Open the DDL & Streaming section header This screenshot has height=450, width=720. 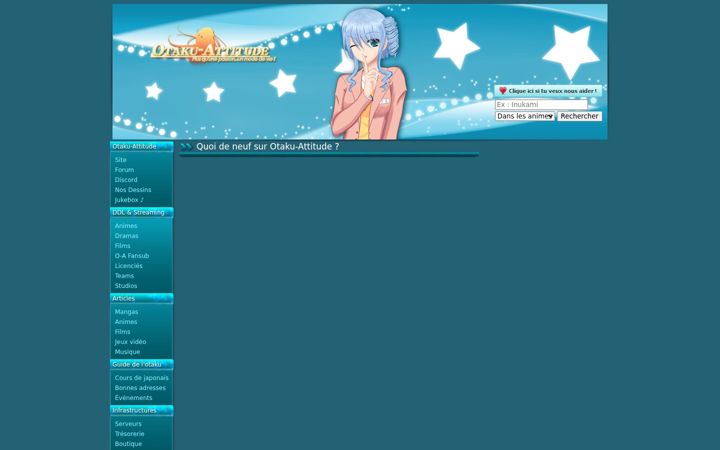coord(141,213)
